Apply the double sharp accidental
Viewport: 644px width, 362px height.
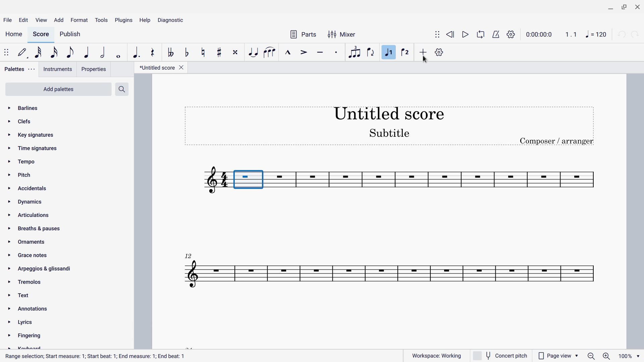(x=236, y=53)
